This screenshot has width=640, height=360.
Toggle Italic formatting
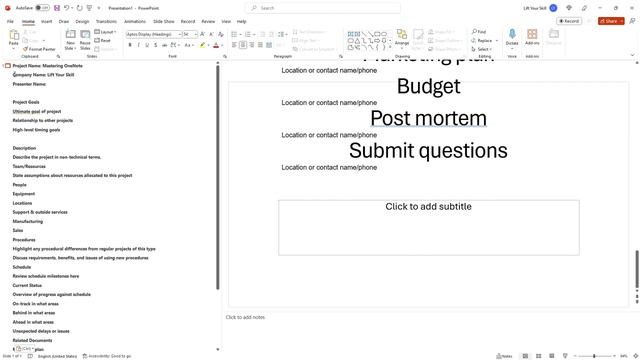coord(138,45)
